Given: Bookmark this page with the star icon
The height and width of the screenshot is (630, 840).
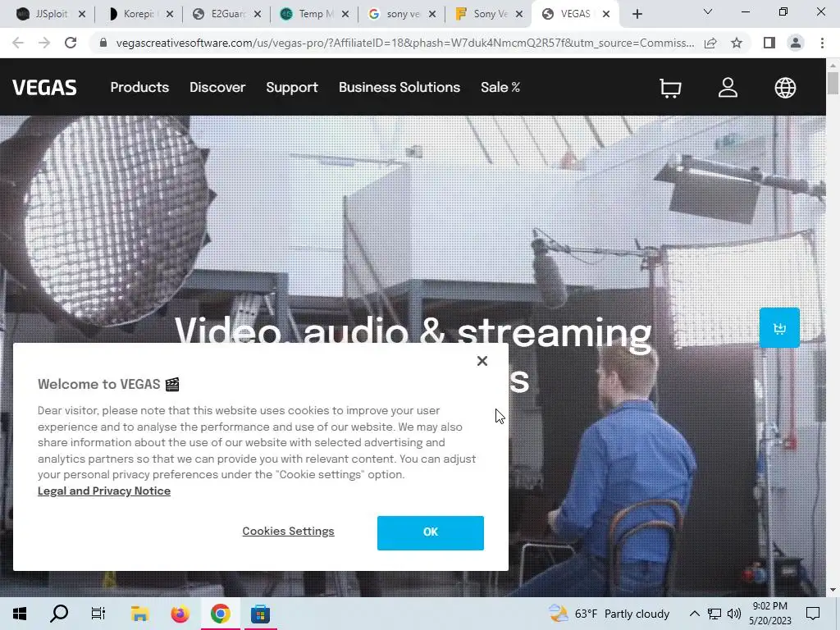Looking at the screenshot, I should (x=737, y=43).
